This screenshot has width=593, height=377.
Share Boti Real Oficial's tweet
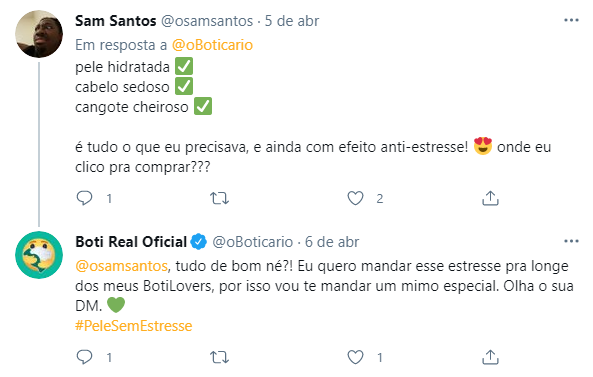pyautogui.click(x=490, y=357)
